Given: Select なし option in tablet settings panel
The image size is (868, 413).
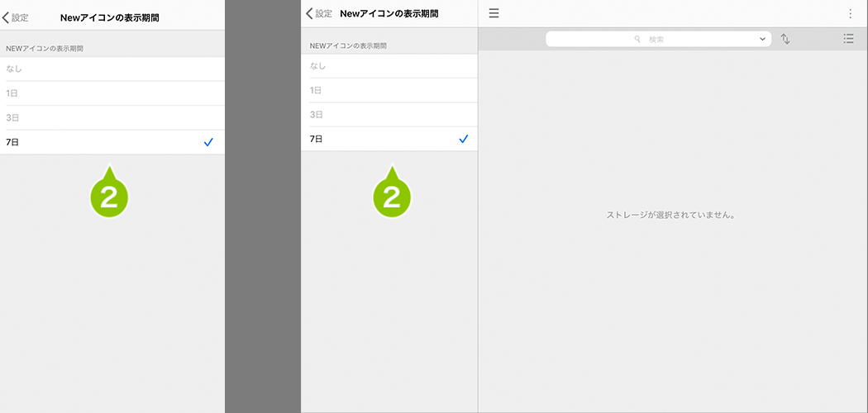Looking at the screenshot, I should click(x=389, y=66).
